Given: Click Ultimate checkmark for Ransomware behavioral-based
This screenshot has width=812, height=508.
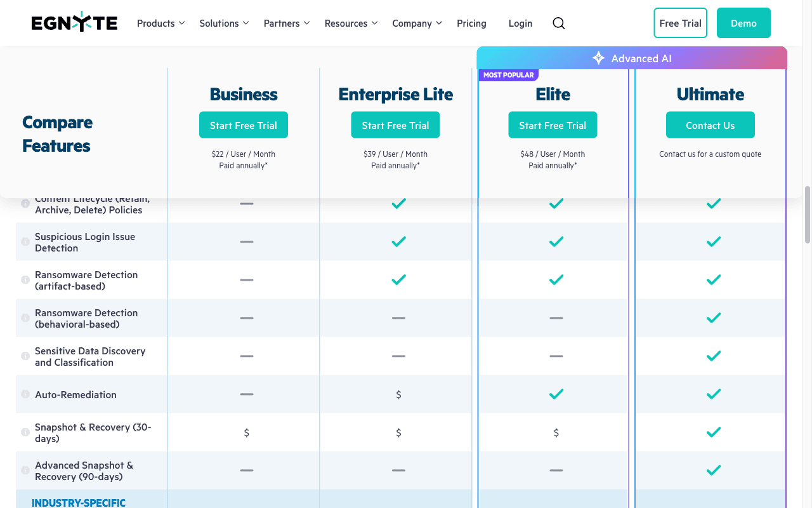Looking at the screenshot, I should click(714, 318).
